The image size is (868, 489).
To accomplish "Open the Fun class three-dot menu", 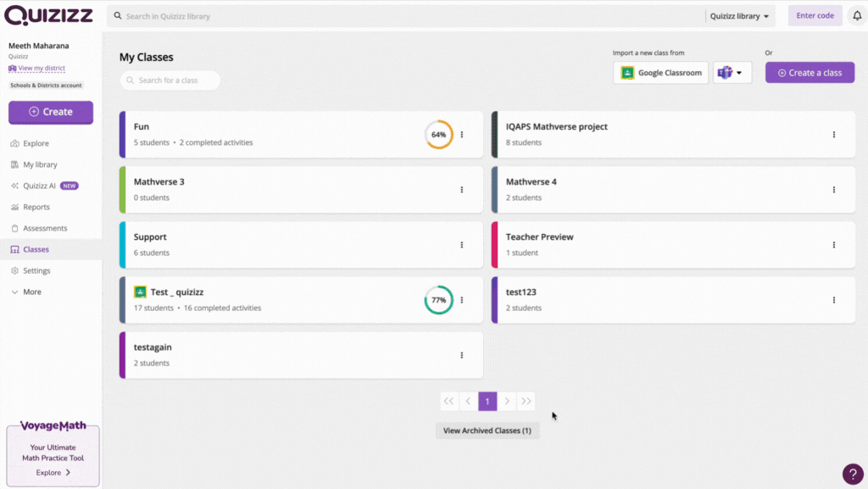I will pos(462,135).
